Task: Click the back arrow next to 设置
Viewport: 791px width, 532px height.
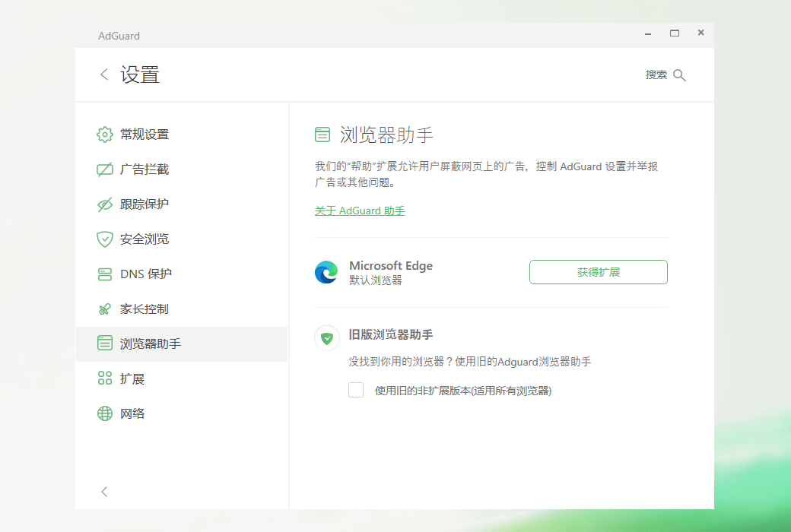Action: tap(103, 74)
